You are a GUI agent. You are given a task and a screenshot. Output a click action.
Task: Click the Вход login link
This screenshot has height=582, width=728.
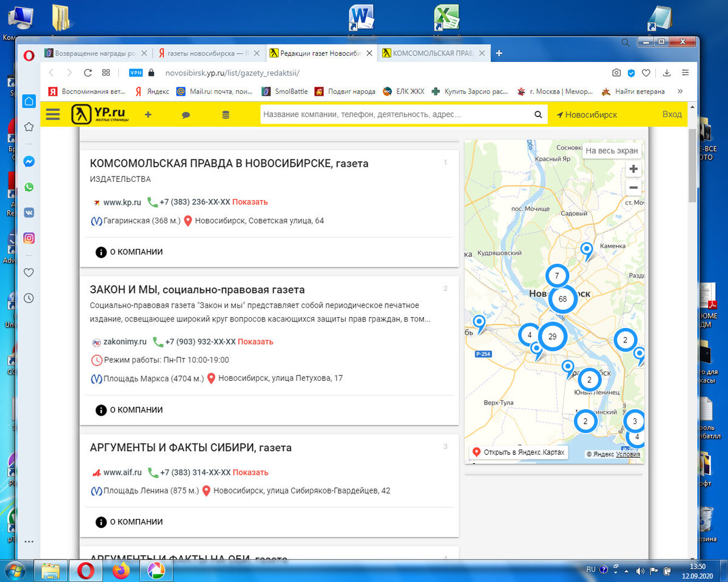pos(672,114)
